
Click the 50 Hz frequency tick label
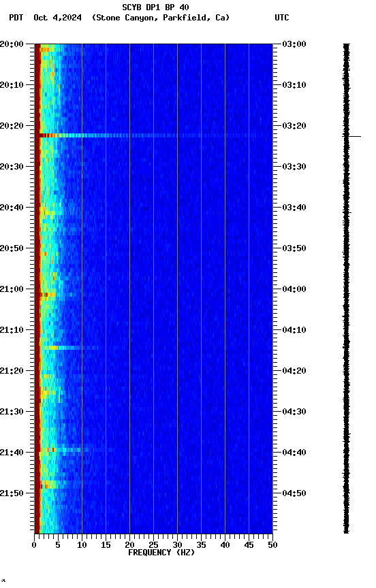coord(272,546)
